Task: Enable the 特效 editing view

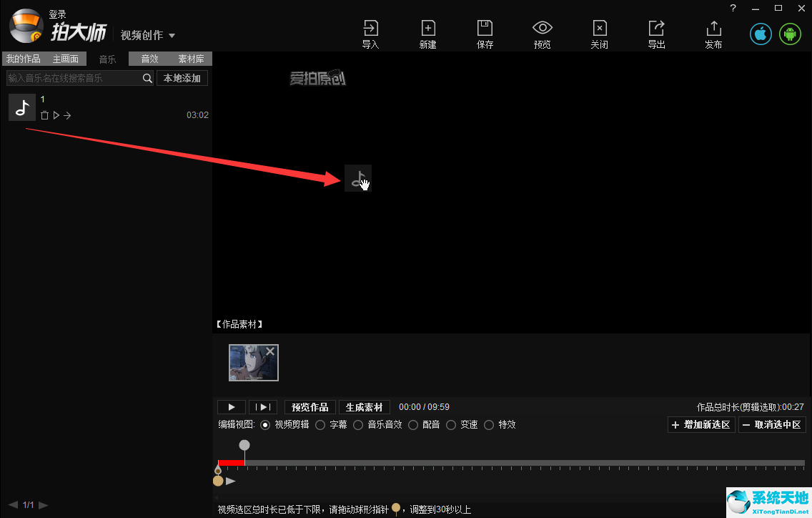Action: tap(489, 424)
